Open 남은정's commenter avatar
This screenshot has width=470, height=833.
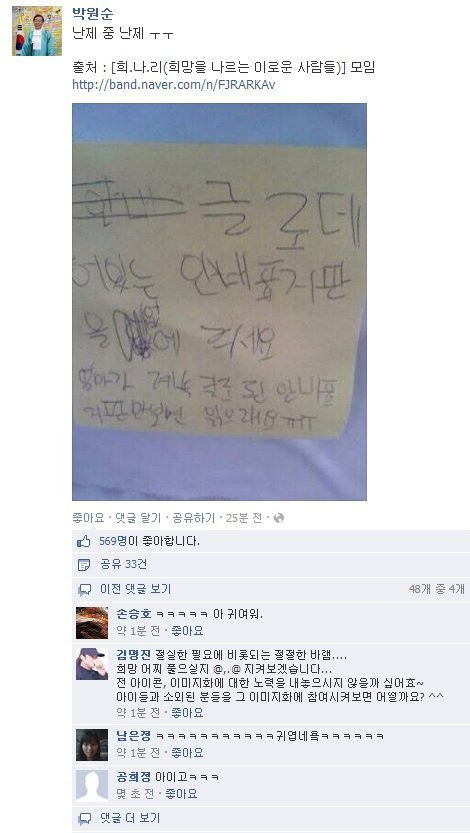point(92,745)
